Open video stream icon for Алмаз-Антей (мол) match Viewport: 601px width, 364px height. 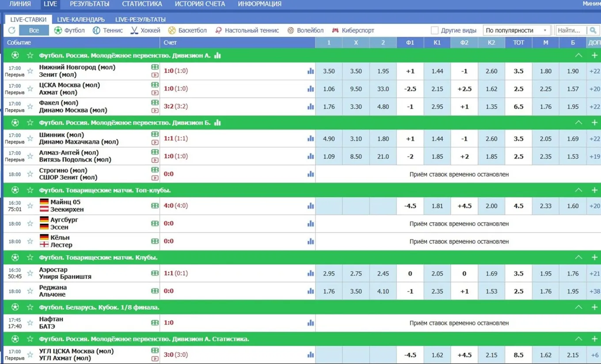[x=155, y=160]
